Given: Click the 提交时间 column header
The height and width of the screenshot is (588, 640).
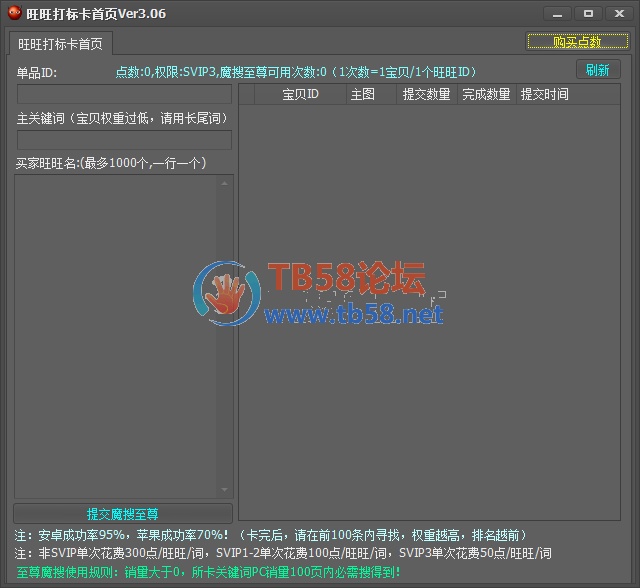Looking at the screenshot, I should [568, 94].
